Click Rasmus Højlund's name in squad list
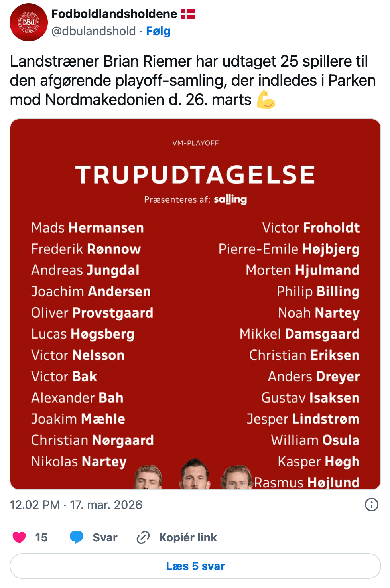Viewport: 390px width, 588px height. 307,482
